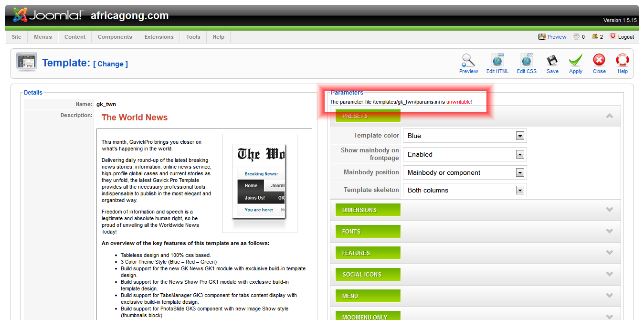Image resolution: width=644 pixels, height=320 pixels.
Task: Open the Extensions menu
Action: click(159, 37)
